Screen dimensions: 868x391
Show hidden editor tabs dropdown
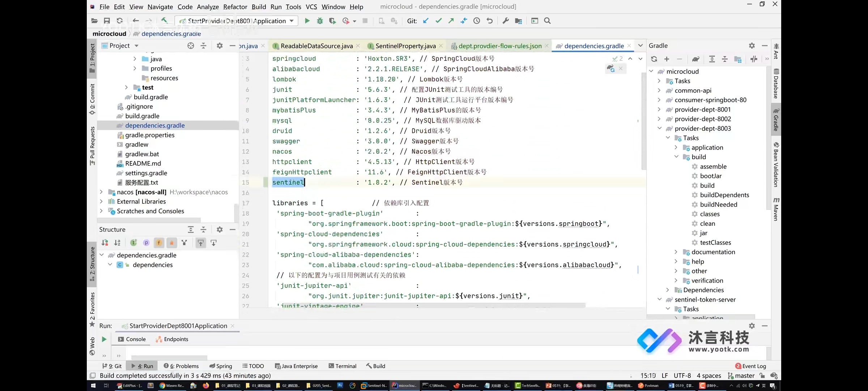[x=641, y=46]
